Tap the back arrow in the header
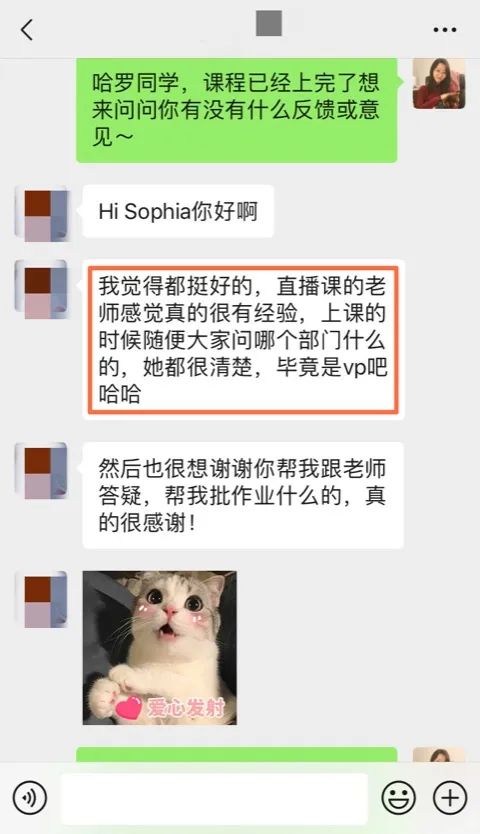Viewport: 480px width, 834px height. pos(27,29)
